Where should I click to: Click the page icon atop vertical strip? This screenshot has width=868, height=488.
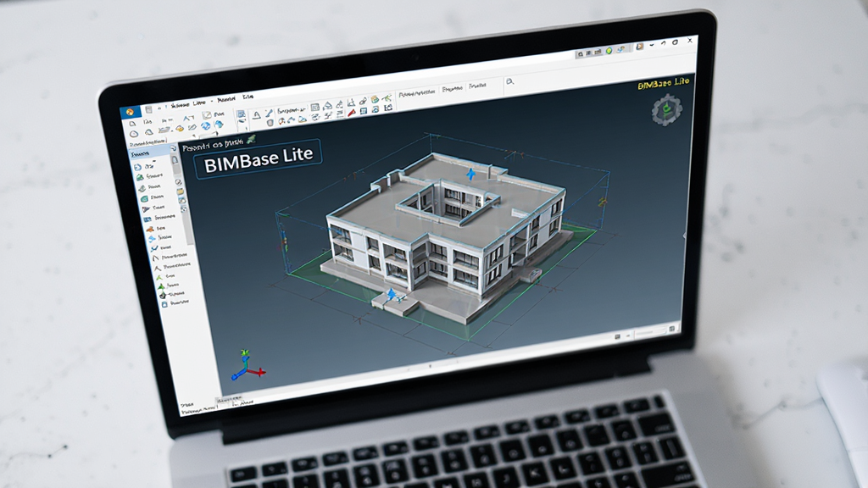pos(175,159)
